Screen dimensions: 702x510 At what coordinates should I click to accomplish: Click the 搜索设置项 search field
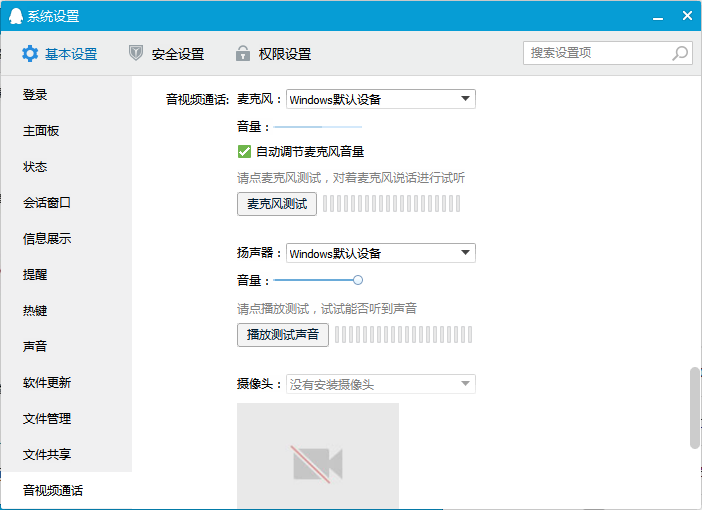click(597, 53)
